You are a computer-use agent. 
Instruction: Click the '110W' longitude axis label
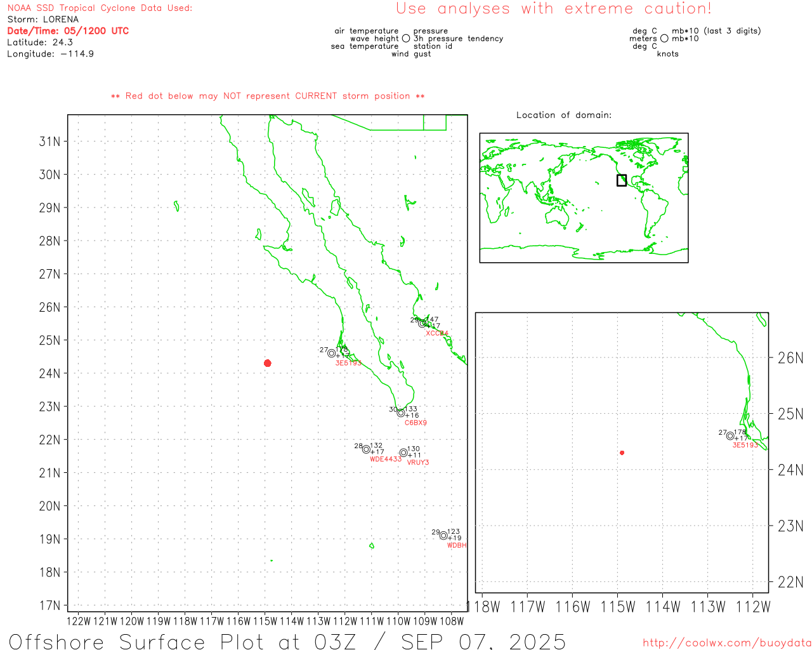(x=399, y=621)
